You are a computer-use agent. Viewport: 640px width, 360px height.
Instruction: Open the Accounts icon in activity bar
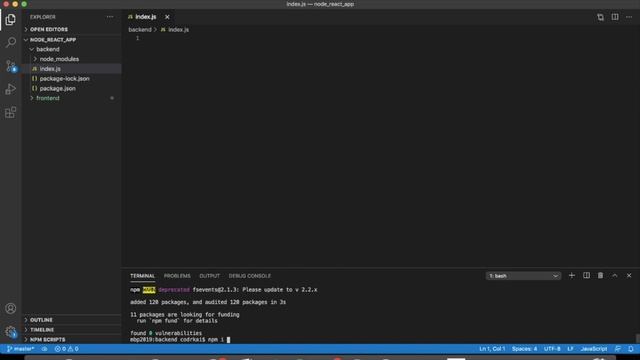[11, 308]
